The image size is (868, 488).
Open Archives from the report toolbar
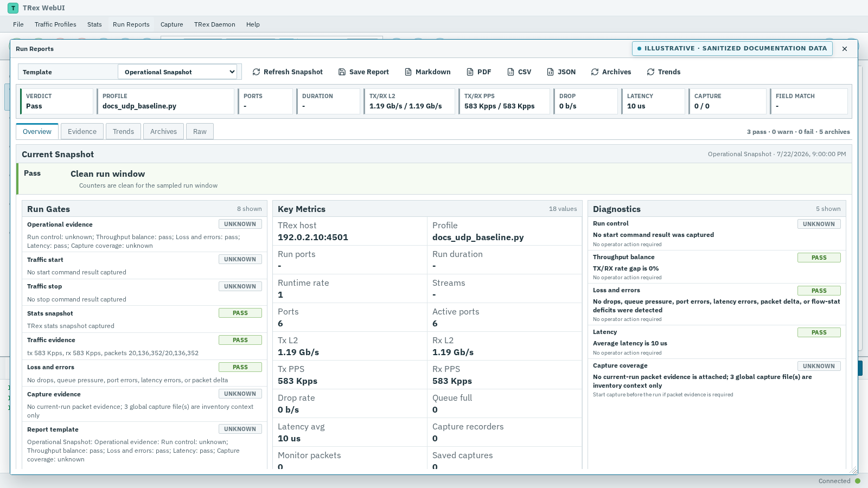coord(611,72)
